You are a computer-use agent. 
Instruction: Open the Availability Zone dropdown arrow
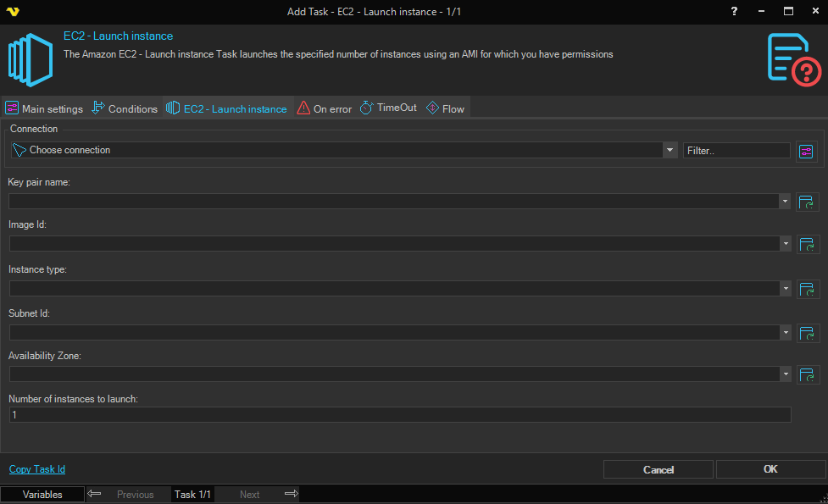785,374
